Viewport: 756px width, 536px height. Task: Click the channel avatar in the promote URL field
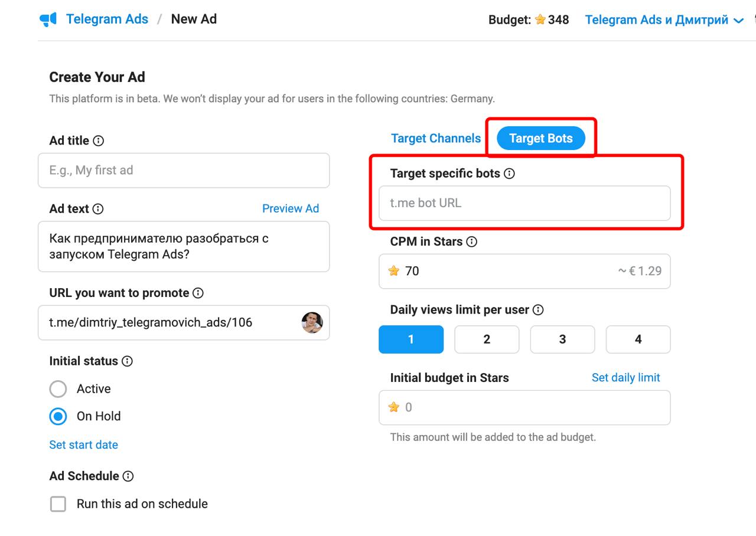pos(312,322)
